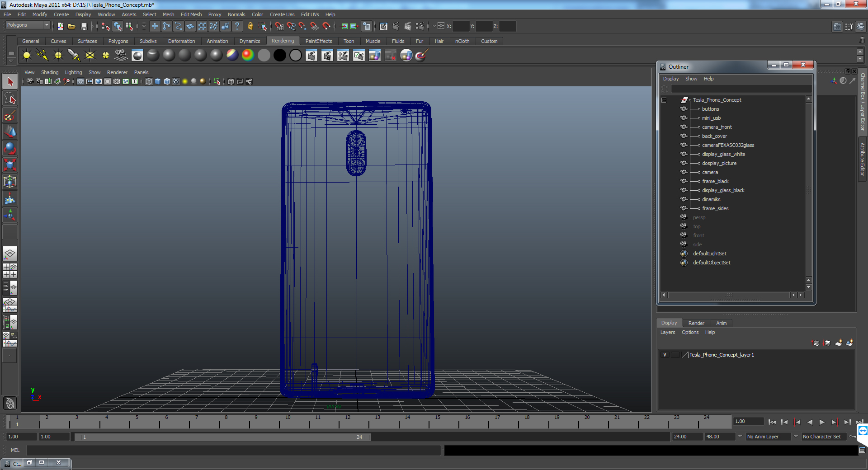Viewport: 868px width, 470px height.
Task: Toggle isolate select in viewport toolbar
Action: click(x=217, y=81)
